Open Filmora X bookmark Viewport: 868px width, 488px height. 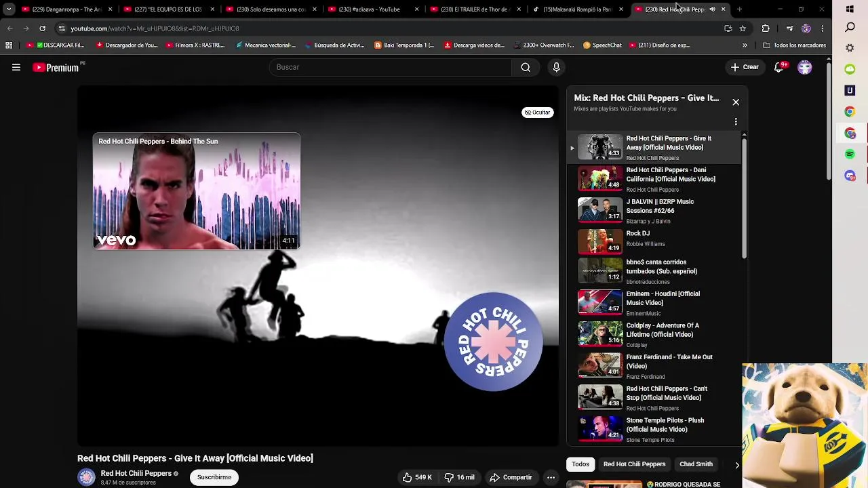194,45
